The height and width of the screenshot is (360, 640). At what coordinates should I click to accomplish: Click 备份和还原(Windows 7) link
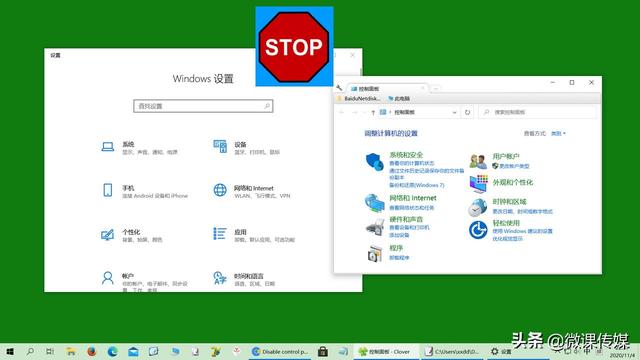pos(416,185)
